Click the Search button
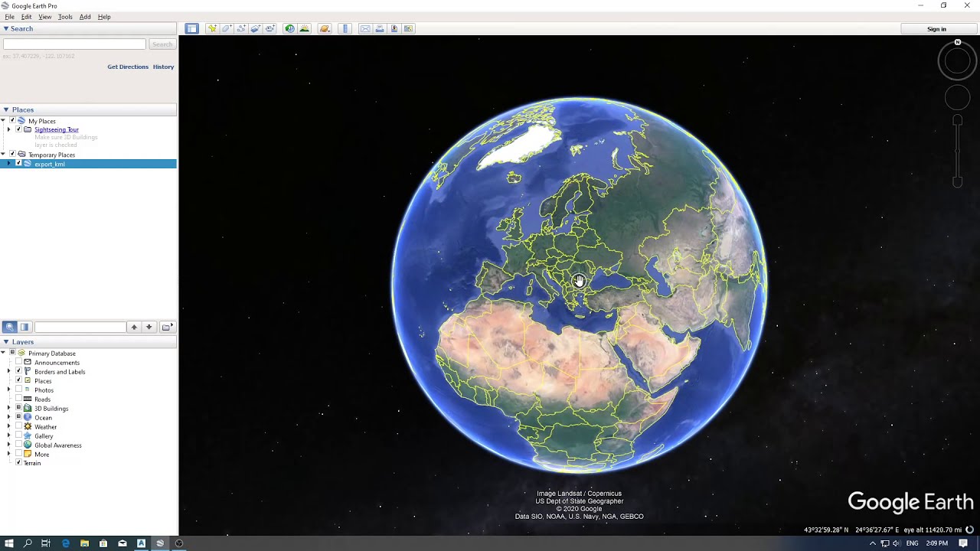Screen dimensions: 980x551 [162, 44]
